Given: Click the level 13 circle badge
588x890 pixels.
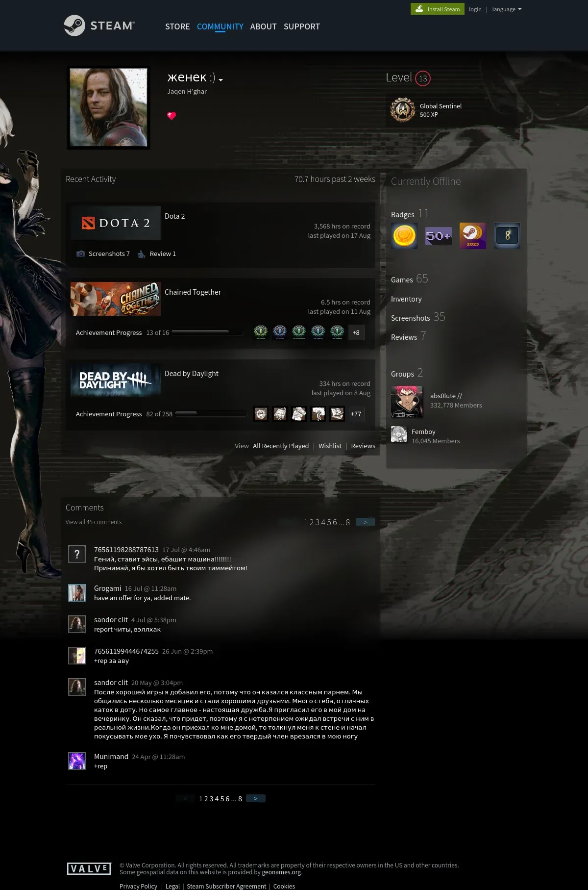Looking at the screenshot, I should [x=423, y=78].
